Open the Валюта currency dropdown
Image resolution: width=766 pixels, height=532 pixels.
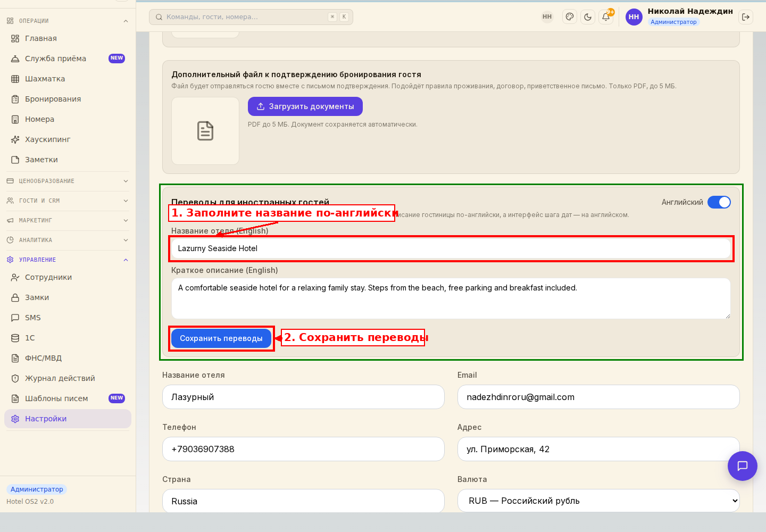click(598, 501)
